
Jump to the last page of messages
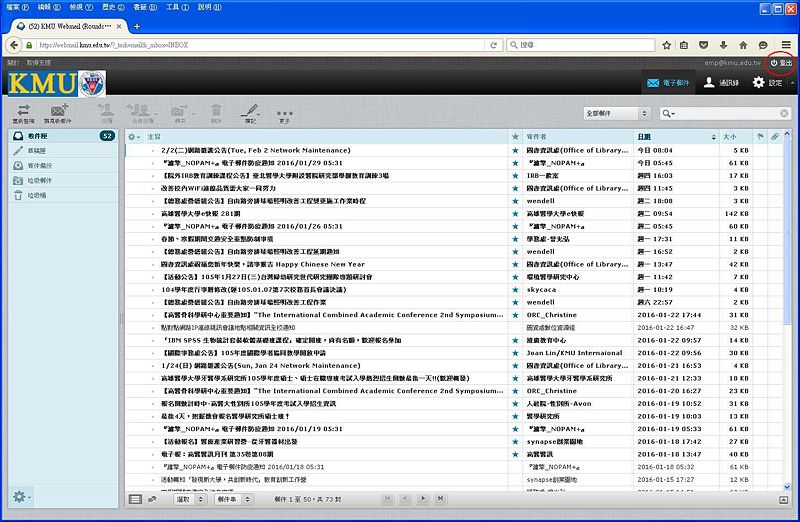pos(440,499)
